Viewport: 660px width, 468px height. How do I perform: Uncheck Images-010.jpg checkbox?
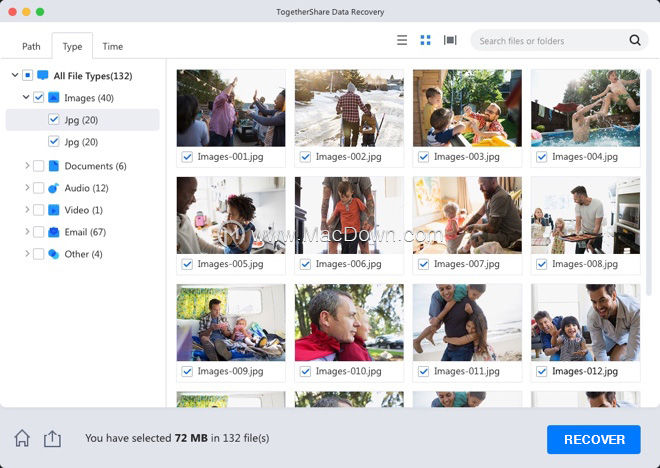pos(305,372)
